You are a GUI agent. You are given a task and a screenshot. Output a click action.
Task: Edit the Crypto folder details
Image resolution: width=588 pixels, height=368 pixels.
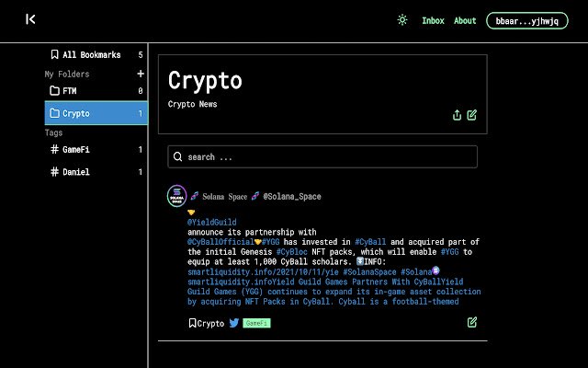471,115
